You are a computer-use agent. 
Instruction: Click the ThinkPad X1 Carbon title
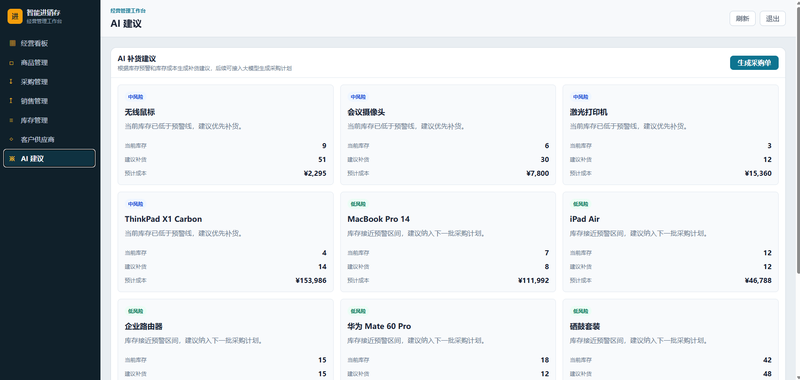[163, 219]
